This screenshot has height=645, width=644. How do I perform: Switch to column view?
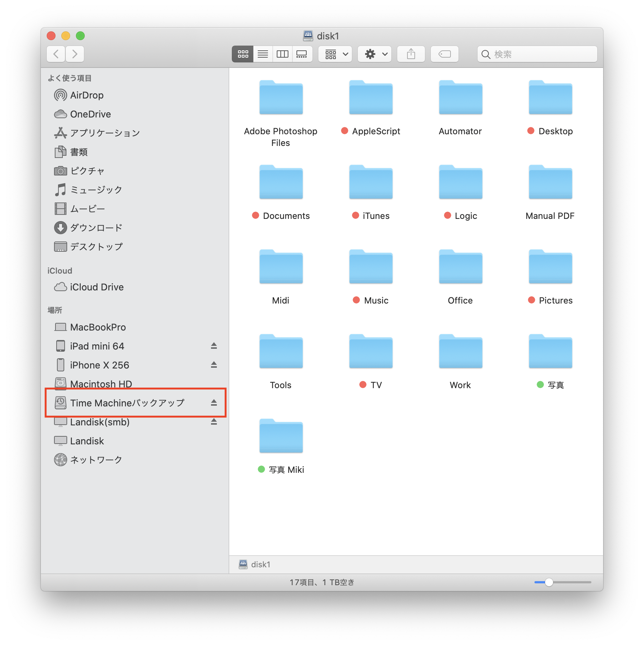283,54
